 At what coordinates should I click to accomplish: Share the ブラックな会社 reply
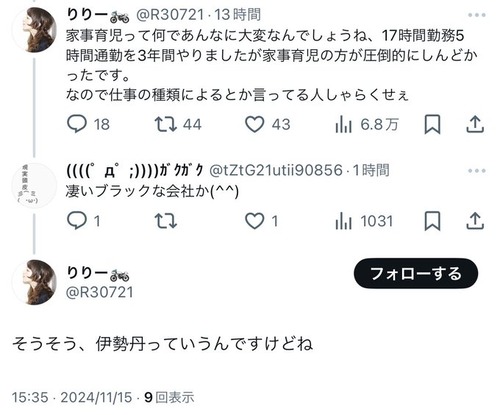[475, 221]
